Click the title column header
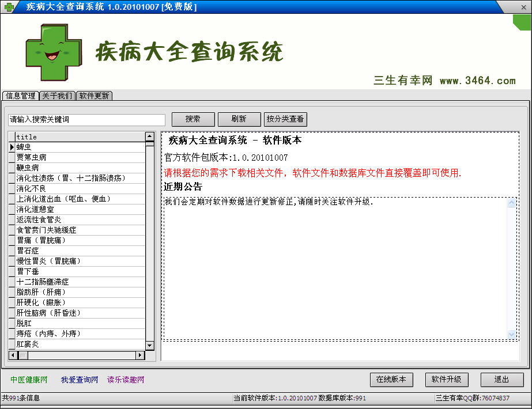 click(80, 137)
